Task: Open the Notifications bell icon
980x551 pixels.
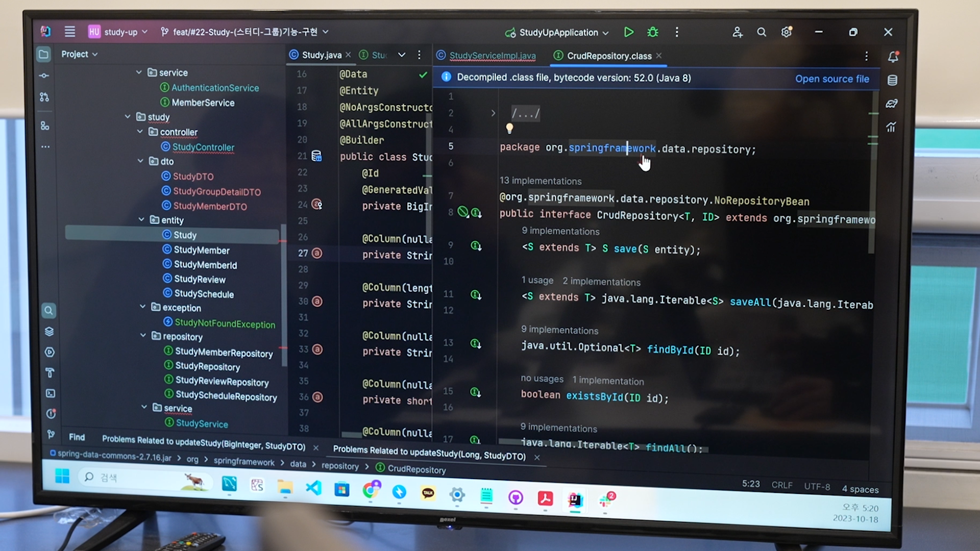Action: pos(893,57)
